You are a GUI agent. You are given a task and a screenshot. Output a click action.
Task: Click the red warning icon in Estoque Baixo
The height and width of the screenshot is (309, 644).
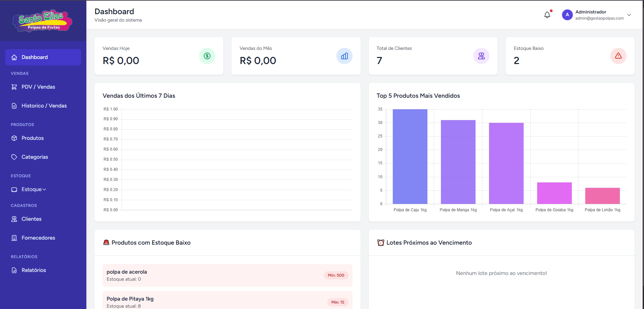(x=618, y=56)
